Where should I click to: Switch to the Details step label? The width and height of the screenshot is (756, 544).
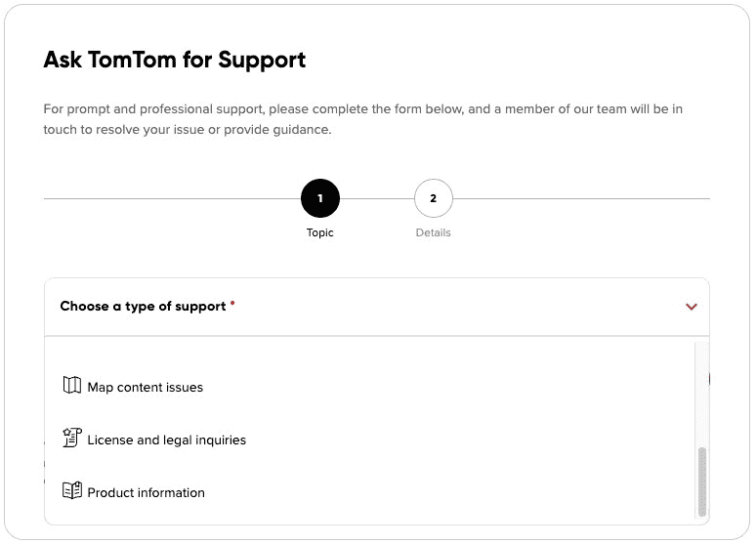click(433, 233)
